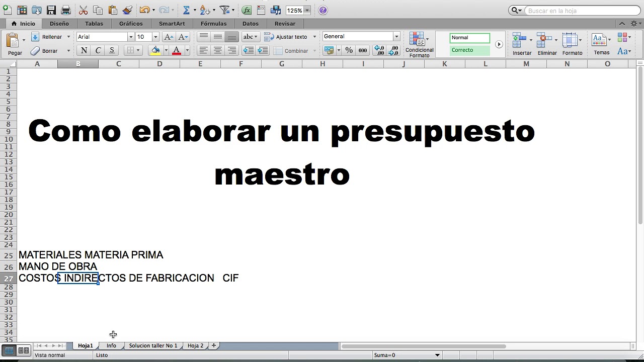Increase font size with the larger A
This screenshot has width=644, height=362.
(169, 37)
